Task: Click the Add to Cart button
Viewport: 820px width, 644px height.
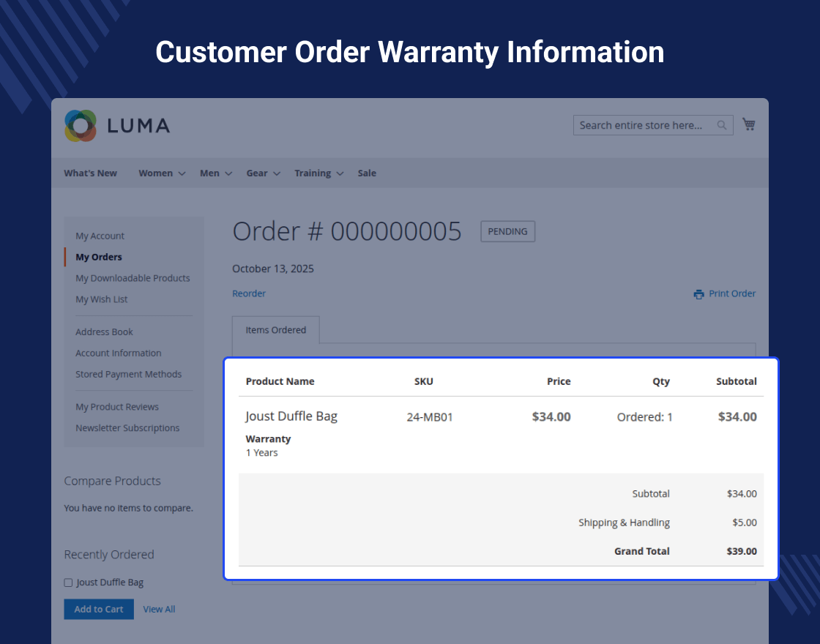Action: pos(99,609)
